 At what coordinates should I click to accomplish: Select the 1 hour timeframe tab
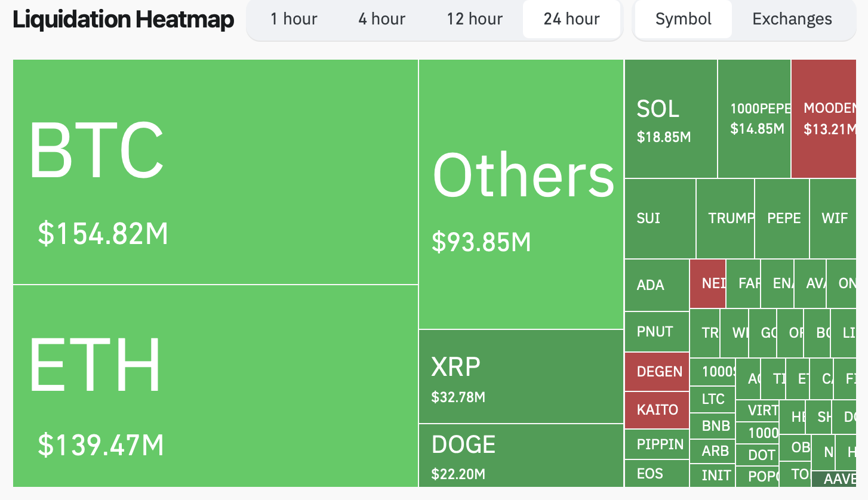tap(294, 19)
